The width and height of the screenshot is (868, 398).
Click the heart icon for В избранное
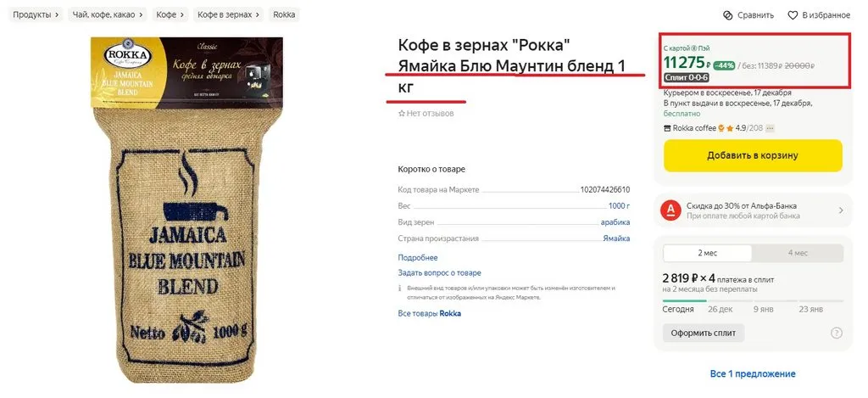point(793,15)
